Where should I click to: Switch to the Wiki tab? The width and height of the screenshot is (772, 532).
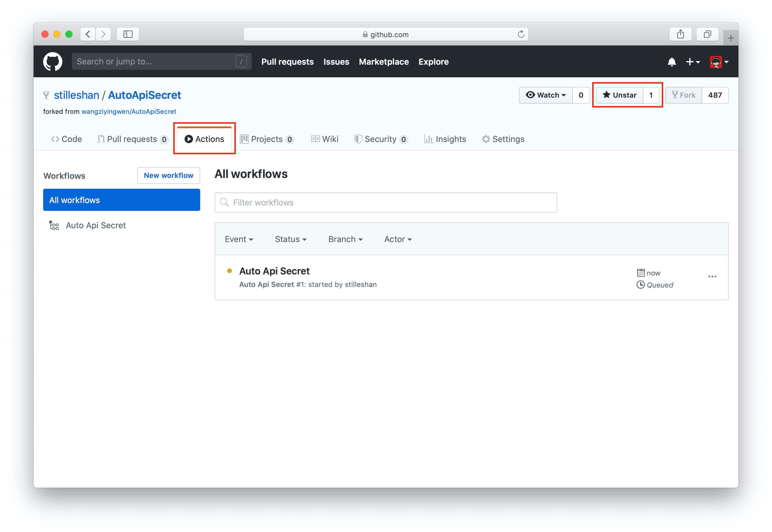click(x=325, y=139)
